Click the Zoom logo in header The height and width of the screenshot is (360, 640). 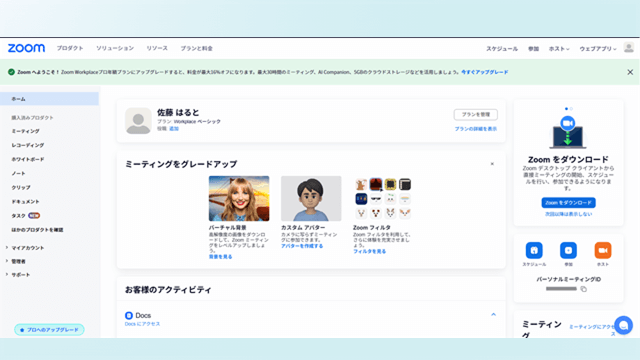tap(27, 48)
